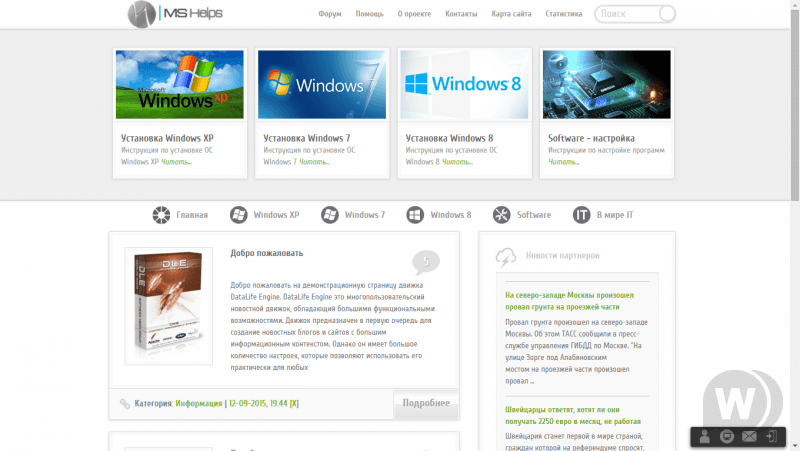This screenshot has width=800, height=451.
Task: Click the Windows 8 banner thumbnail
Action: click(464, 84)
